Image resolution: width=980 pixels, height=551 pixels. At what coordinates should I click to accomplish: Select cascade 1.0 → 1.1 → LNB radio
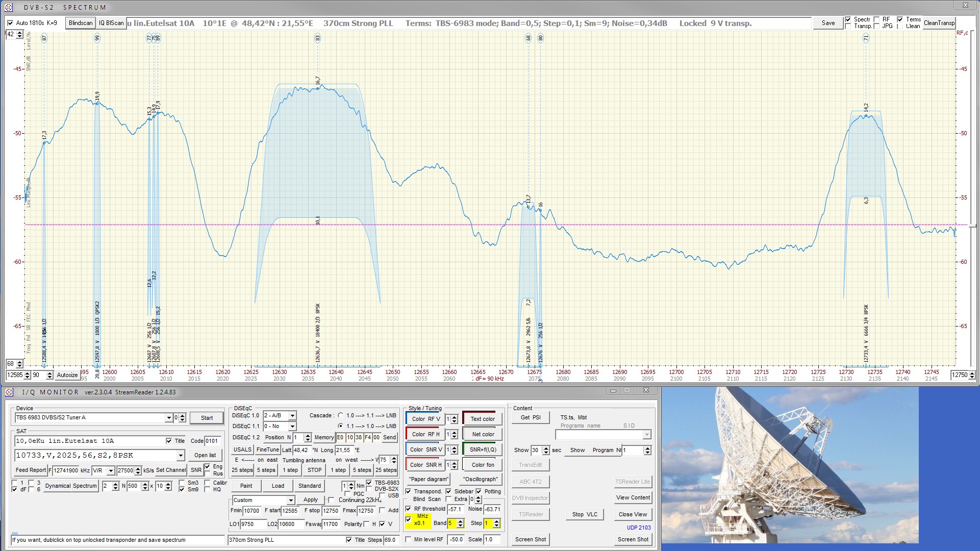click(340, 415)
